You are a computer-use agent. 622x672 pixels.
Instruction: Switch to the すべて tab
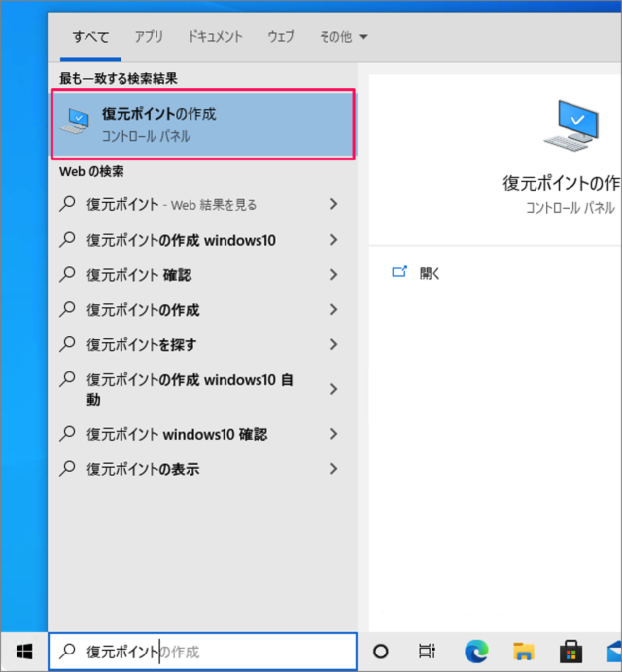click(x=90, y=37)
